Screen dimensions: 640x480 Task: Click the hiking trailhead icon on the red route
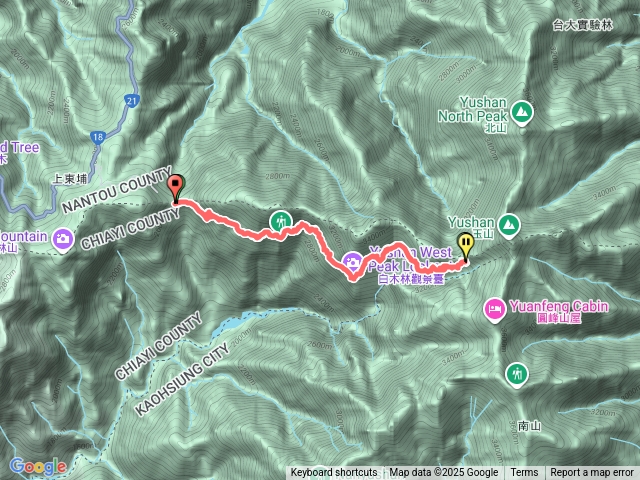(280, 222)
